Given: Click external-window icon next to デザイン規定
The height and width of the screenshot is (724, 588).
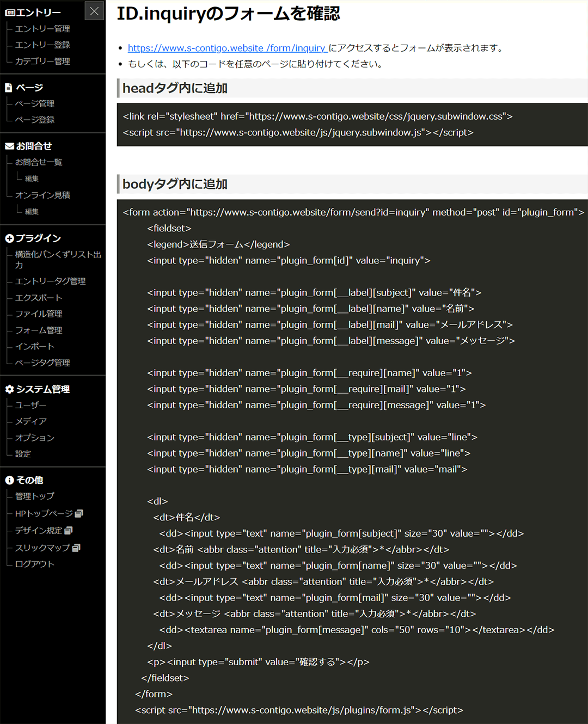Looking at the screenshot, I should 68,530.
